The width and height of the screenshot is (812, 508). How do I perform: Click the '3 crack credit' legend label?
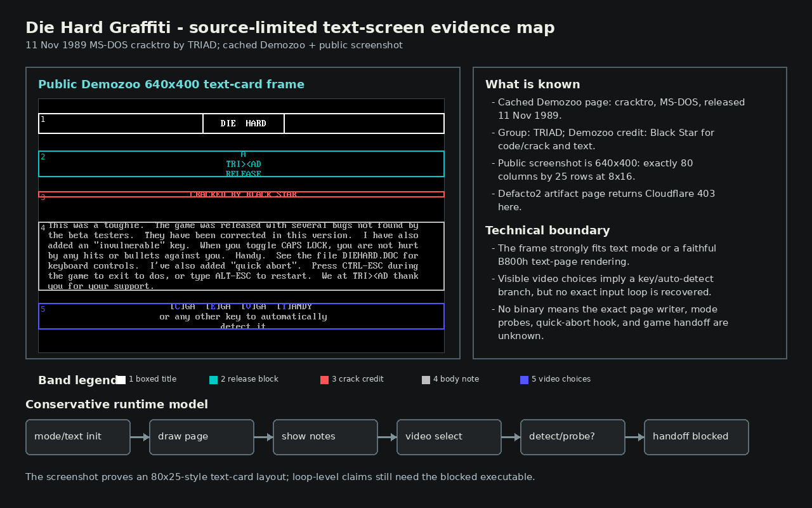coord(358,379)
